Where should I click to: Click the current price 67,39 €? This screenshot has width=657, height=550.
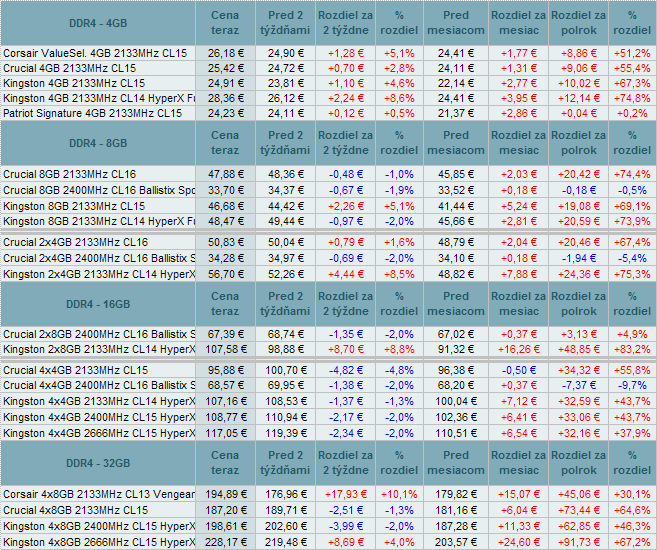click(x=226, y=334)
